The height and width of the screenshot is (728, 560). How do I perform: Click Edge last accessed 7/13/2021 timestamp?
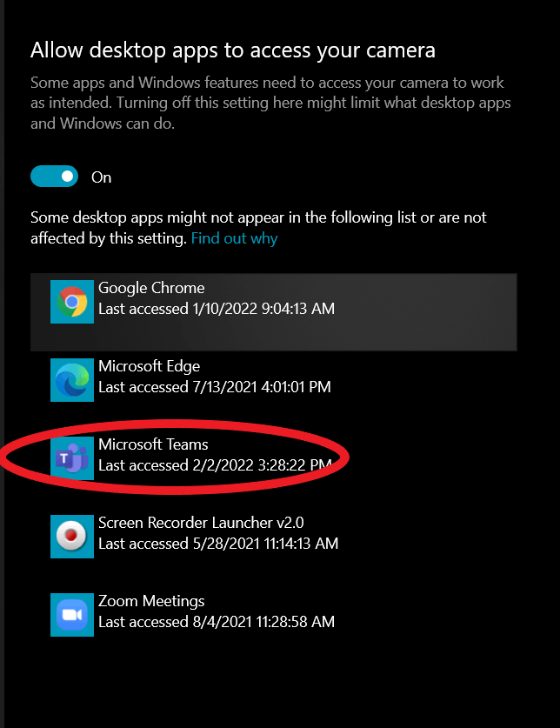[215, 387]
